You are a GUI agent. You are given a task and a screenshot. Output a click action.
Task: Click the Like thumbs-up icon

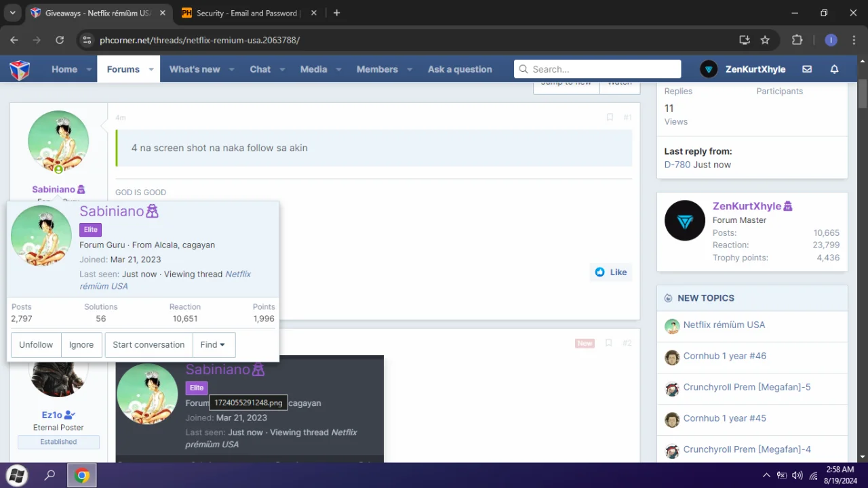click(x=599, y=272)
